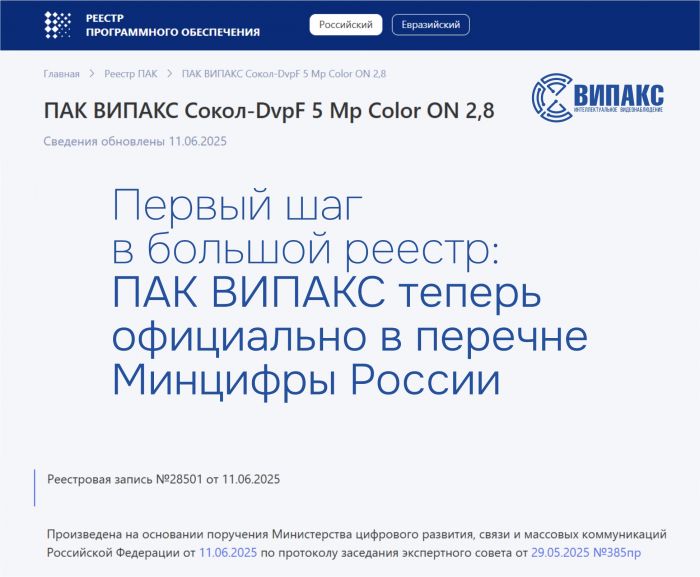
Task: Click the ВИПАКС logo wordmark
Action: [620, 96]
